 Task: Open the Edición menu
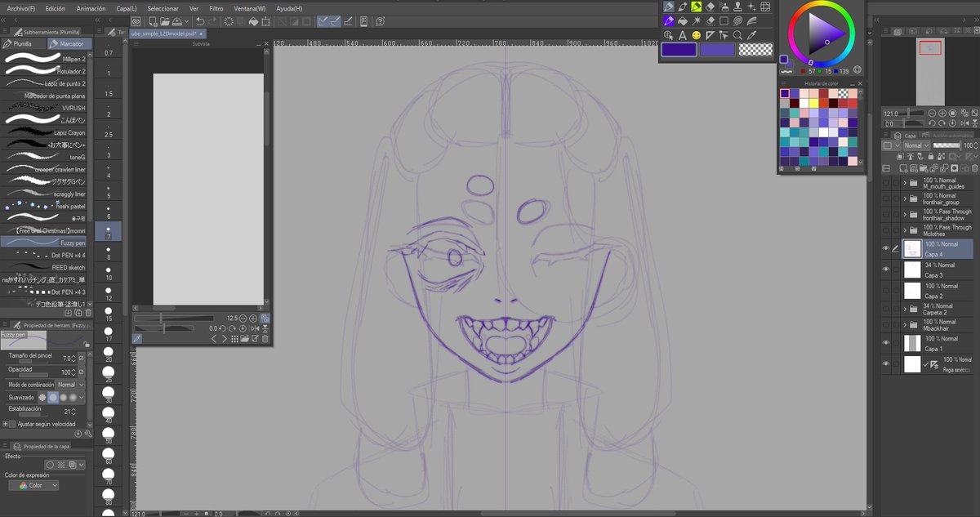pos(56,7)
